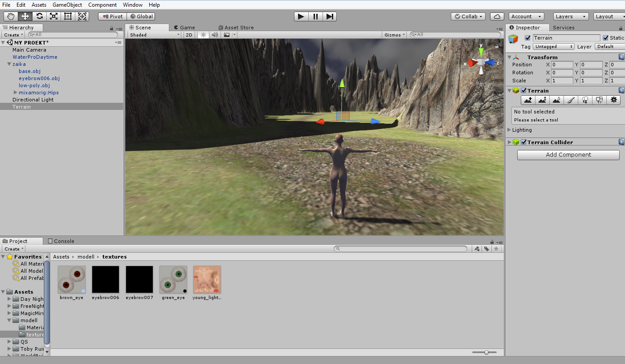Open the Window menu
This screenshot has height=364, width=625.
133,5
